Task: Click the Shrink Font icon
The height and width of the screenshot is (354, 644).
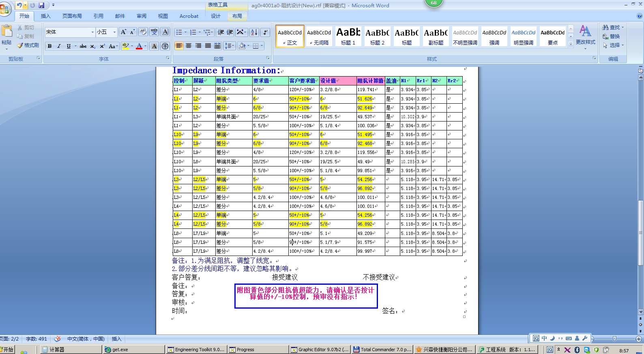Action: 133,32
